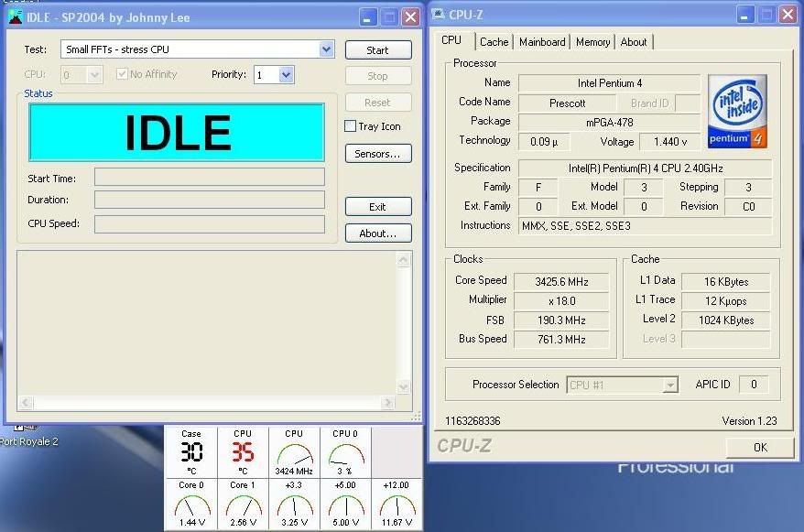Click the Technology value 0.09 µ
The width and height of the screenshot is (804, 532).
coord(544,141)
